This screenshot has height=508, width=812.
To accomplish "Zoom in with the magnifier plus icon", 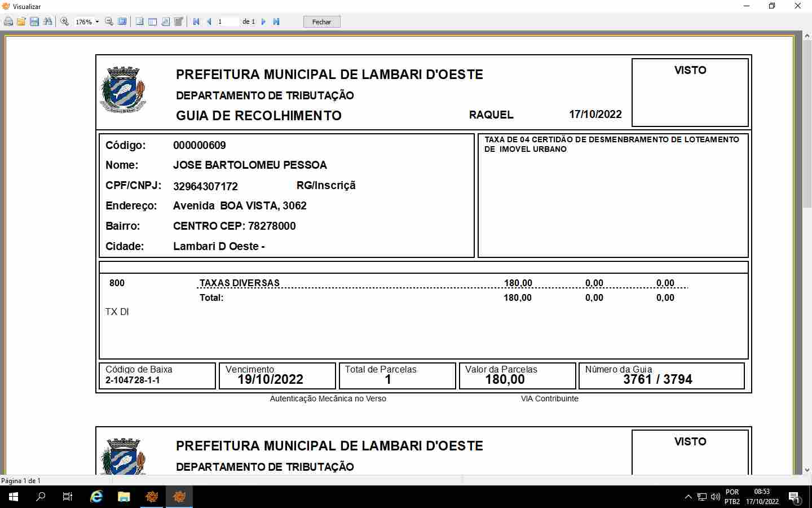I will click(65, 22).
